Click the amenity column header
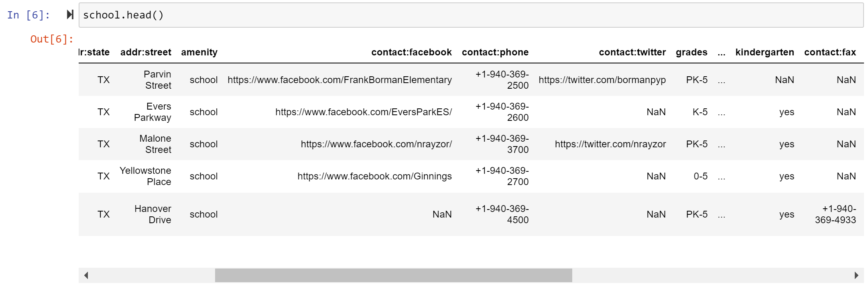 [199, 52]
